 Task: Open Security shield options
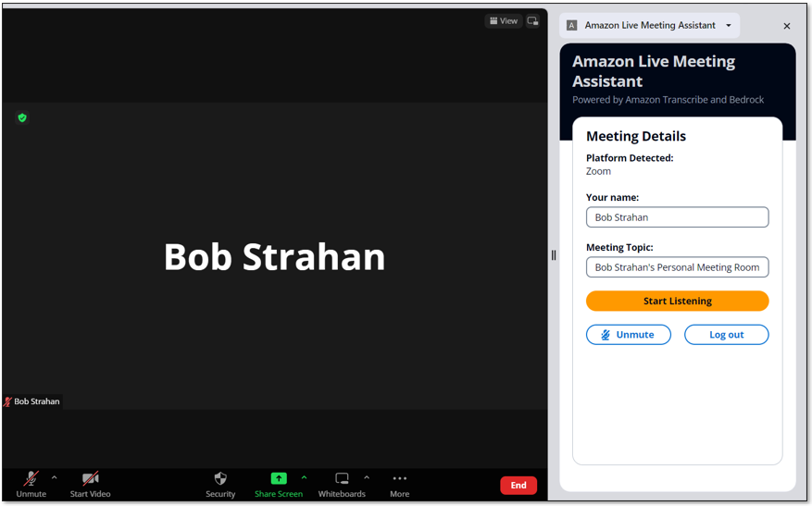tap(220, 485)
